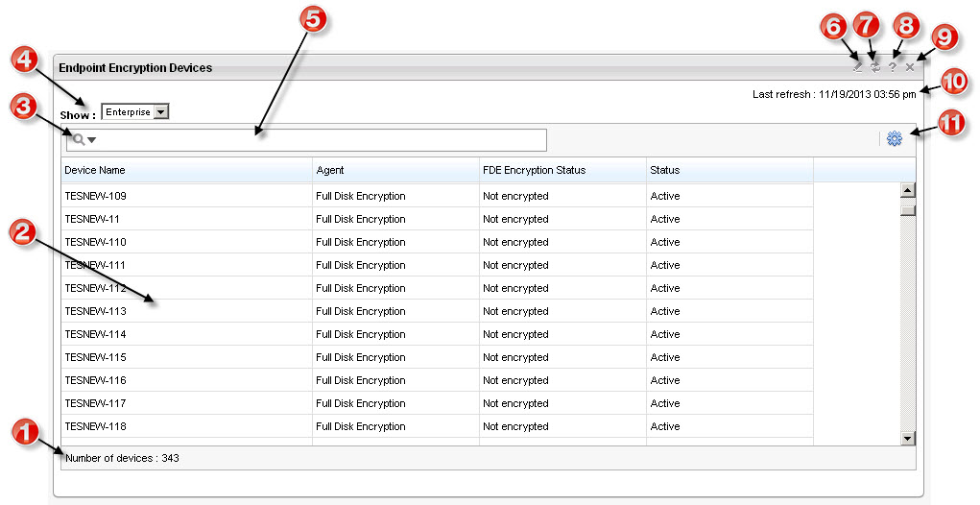Open the Show Enterprise dropdown
The image size is (980, 505).
coord(134,112)
